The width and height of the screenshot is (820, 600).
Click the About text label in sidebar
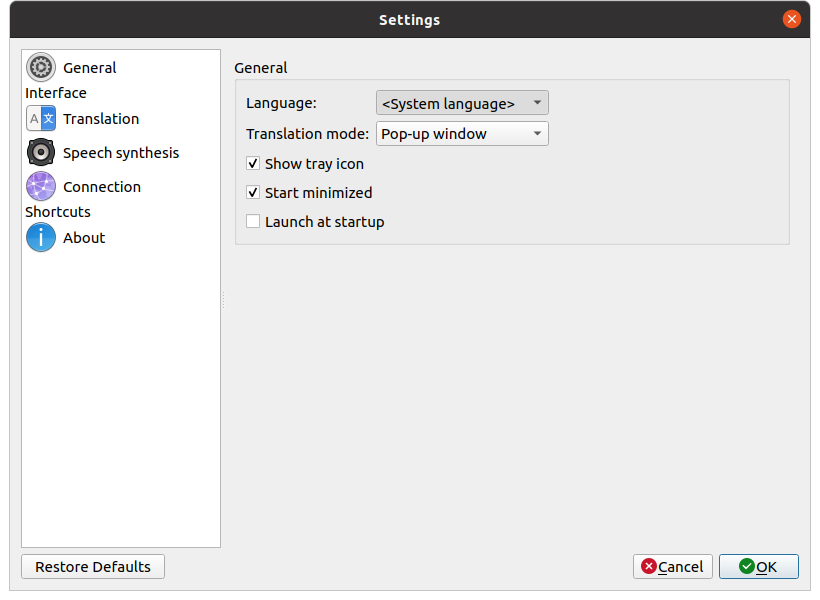click(x=84, y=238)
